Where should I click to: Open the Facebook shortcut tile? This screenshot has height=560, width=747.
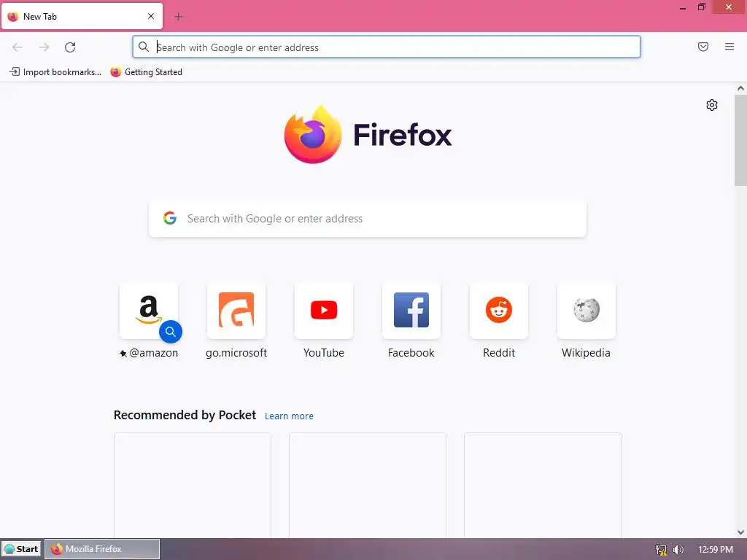coord(411,311)
